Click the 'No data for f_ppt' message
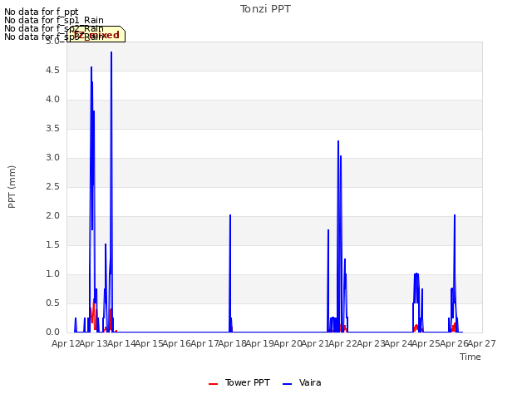This screenshot has width=532, height=399. click(42, 12)
